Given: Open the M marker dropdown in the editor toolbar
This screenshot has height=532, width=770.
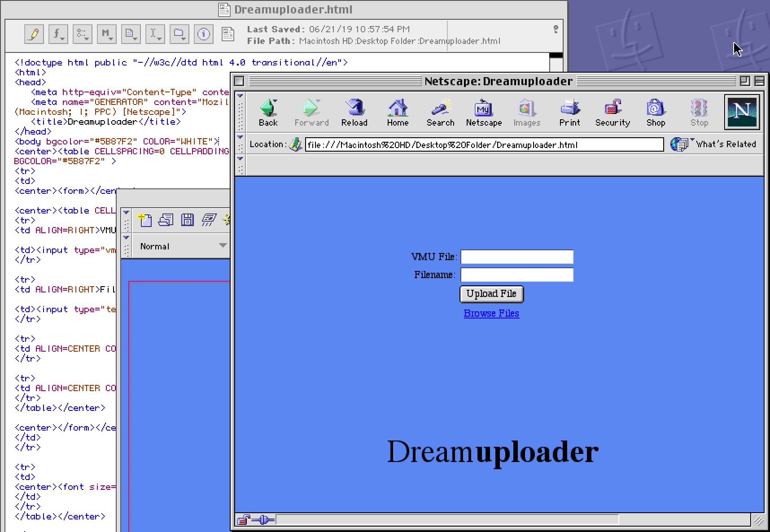Looking at the screenshot, I should 106,34.
